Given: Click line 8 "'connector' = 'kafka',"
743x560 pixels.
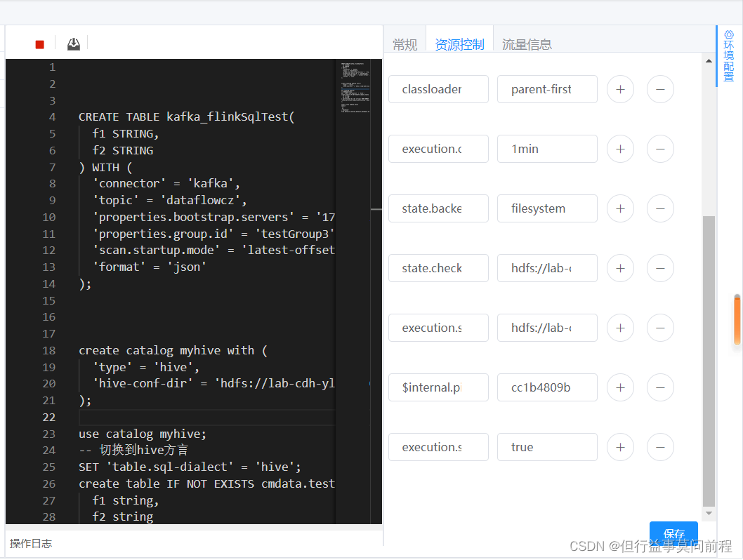Looking at the screenshot, I should [x=166, y=183].
